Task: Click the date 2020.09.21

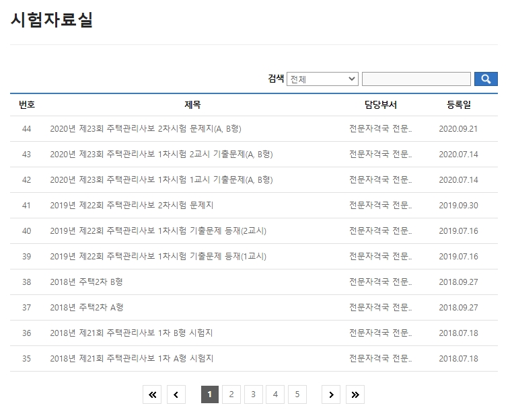Action: tap(458, 129)
